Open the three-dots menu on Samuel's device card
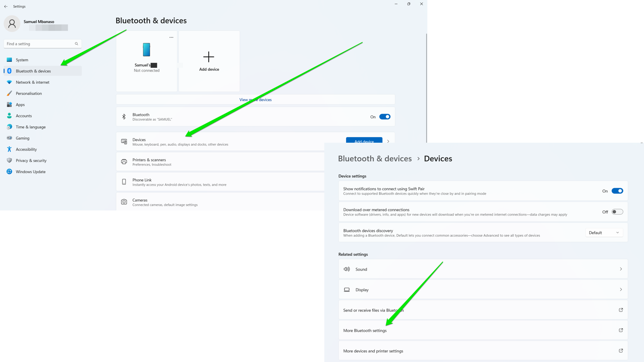The height and width of the screenshot is (362, 644). (171, 37)
